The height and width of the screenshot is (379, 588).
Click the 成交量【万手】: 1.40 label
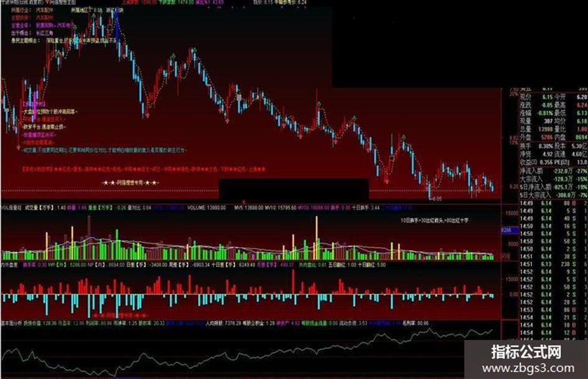click(x=45, y=207)
